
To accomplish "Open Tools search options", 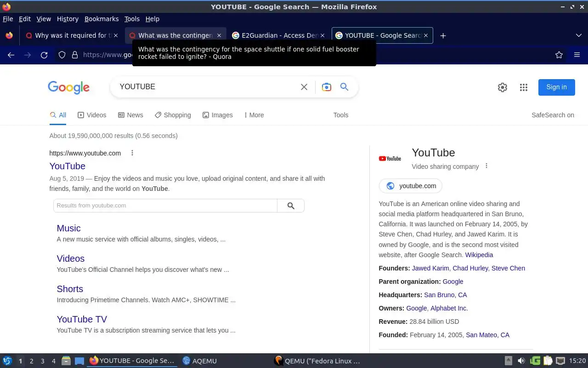I will coord(341,115).
